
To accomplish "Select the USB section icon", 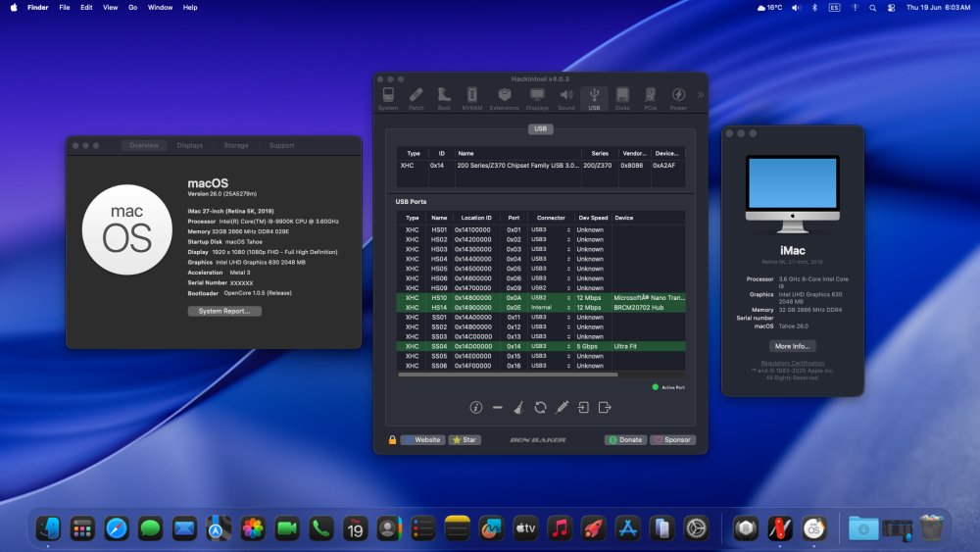I will (x=594, y=99).
